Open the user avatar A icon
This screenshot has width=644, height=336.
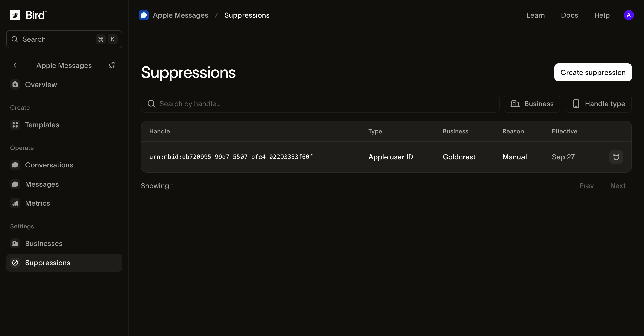(629, 15)
